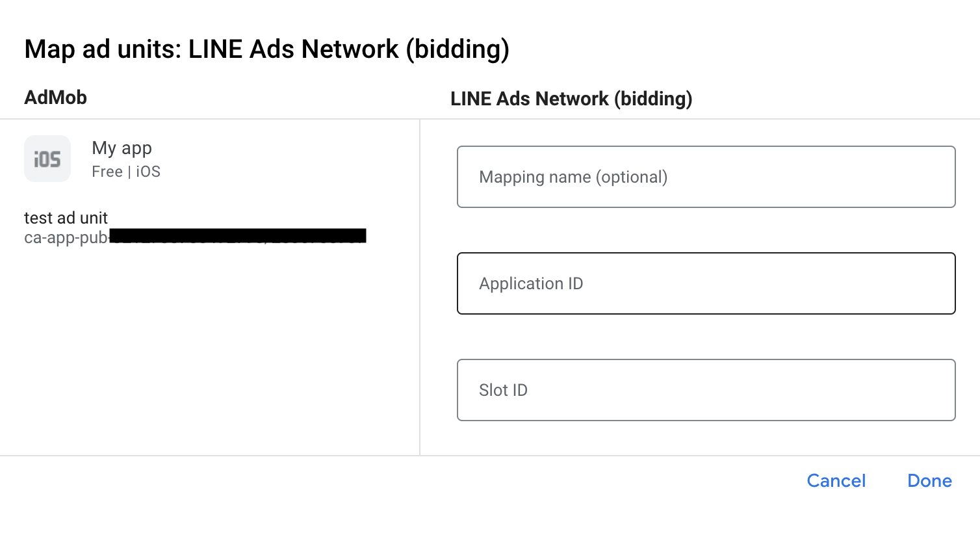The width and height of the screenshot is (980, 533).
Task: Click into the Application ID field
Action: click(x=706, y=283)
